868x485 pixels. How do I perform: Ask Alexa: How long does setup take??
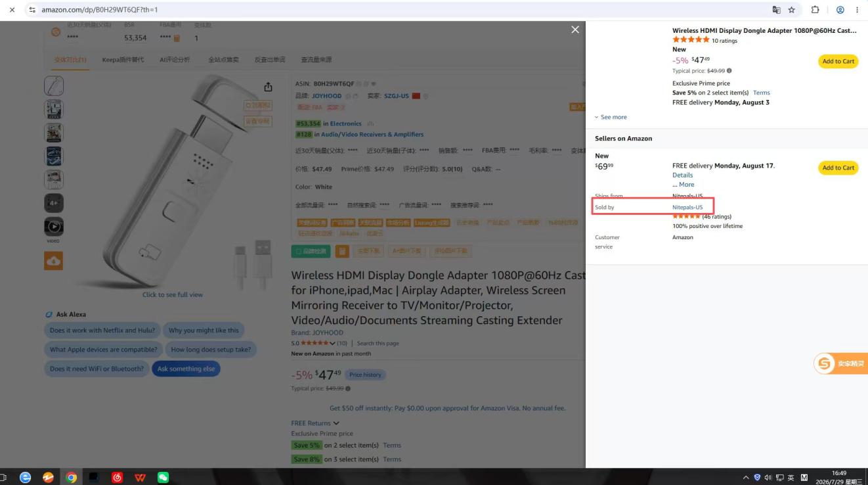point(210,350)
